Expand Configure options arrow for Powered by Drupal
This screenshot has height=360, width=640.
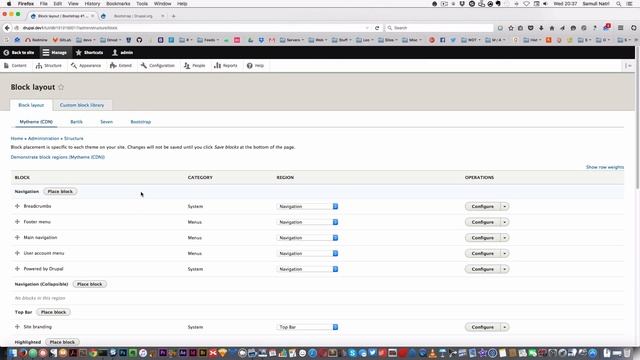[x=505, y=269]
